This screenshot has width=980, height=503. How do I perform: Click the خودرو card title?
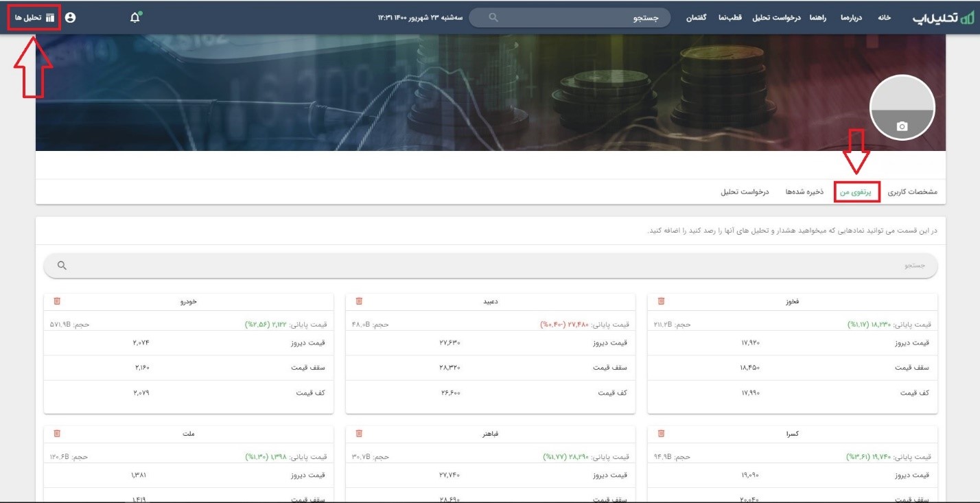pos(189,302)
